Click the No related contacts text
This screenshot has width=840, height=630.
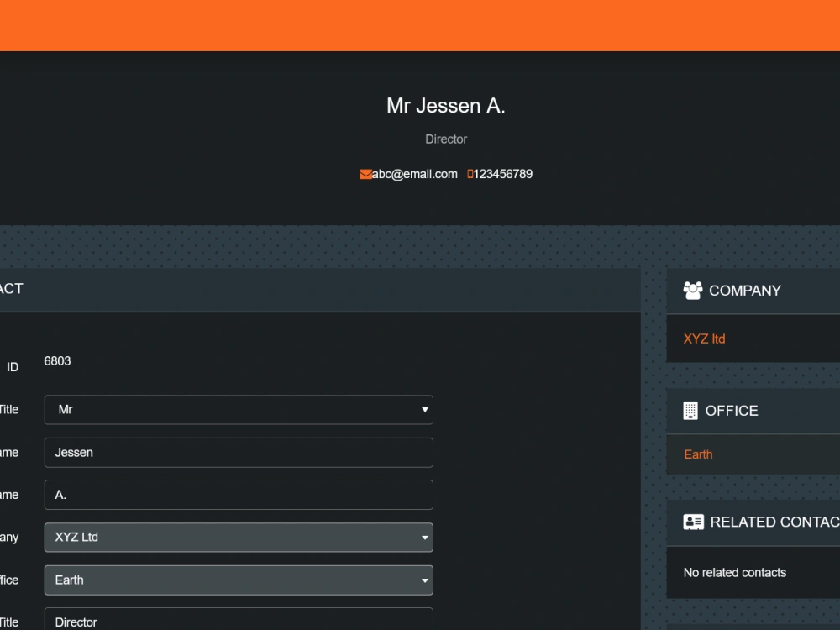[x=734, y=573]
